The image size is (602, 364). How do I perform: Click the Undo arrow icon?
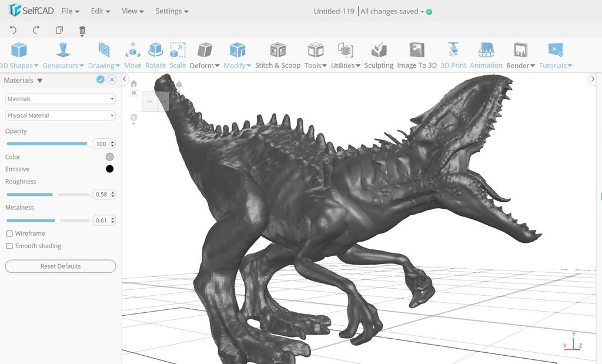point(12,30)
